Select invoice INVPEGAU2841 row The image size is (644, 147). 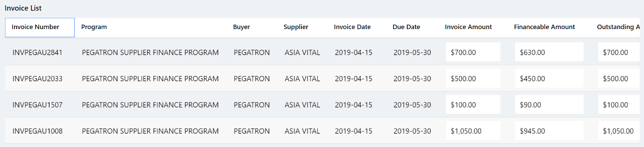(x=37, y=52)
